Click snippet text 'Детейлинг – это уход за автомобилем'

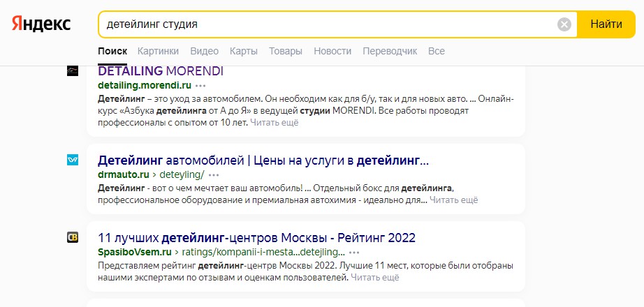[179, 99]
